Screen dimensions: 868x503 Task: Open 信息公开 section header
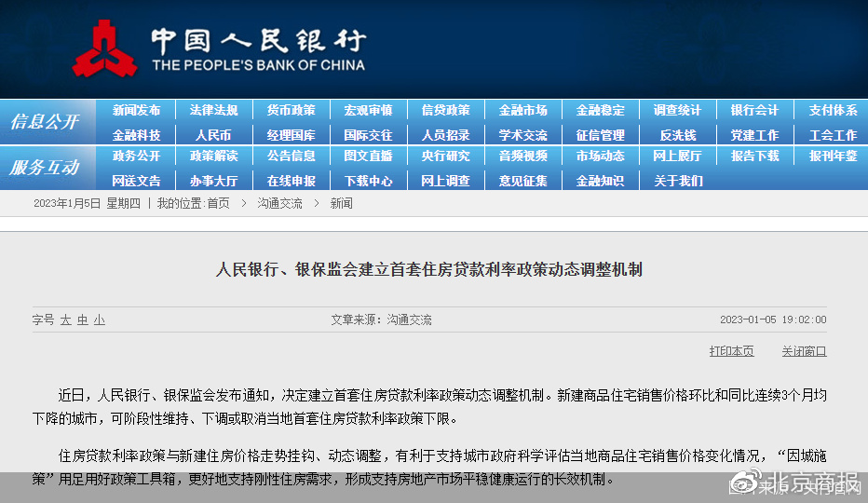(44, 122)
